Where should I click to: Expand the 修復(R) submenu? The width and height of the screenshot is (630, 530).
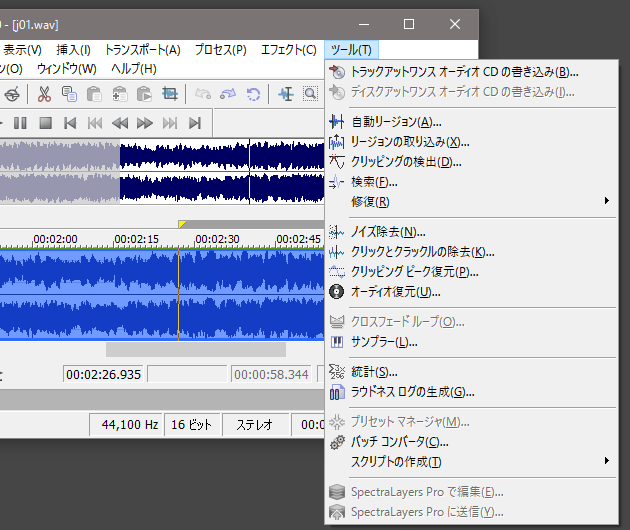472,202
